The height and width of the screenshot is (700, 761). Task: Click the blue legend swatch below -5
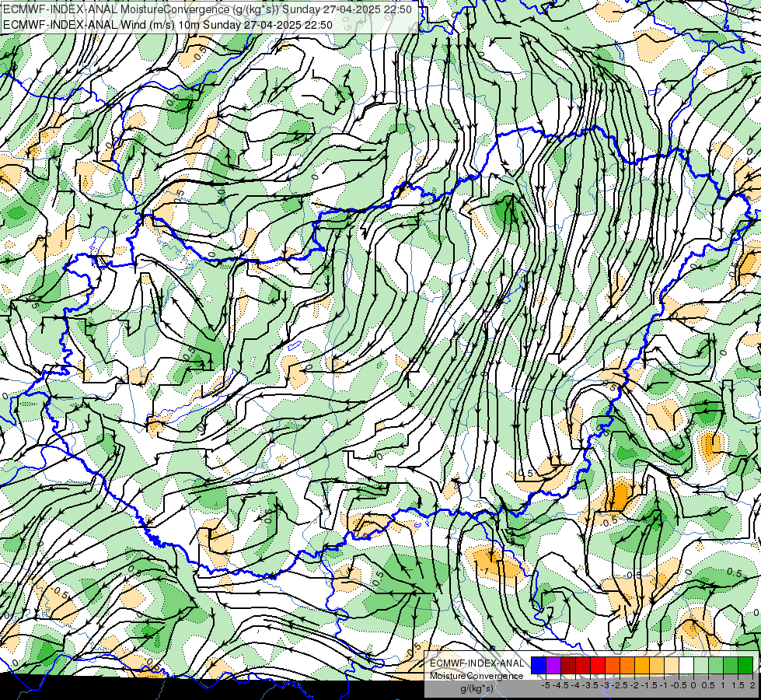click(539, 665)
